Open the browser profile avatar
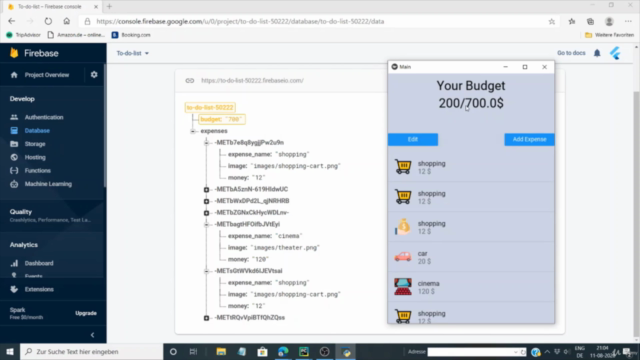The height and width of the screenshot is (360, 640). point(609,22)
